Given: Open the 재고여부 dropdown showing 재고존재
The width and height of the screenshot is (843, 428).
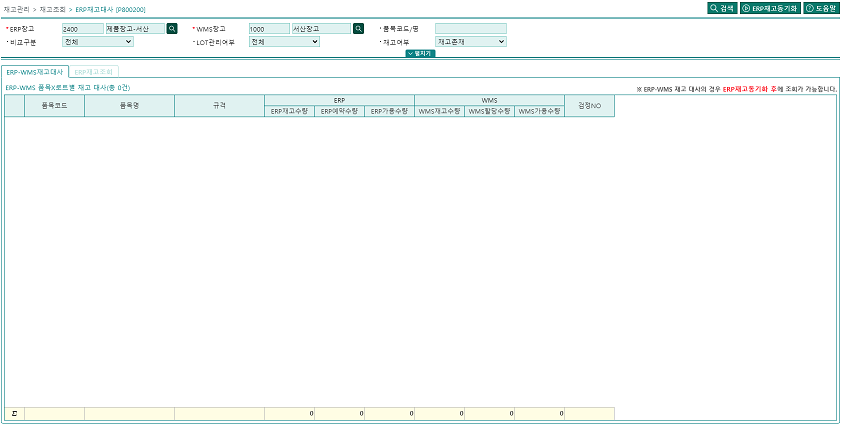Looking at the screenshot, I should (470, 41).
